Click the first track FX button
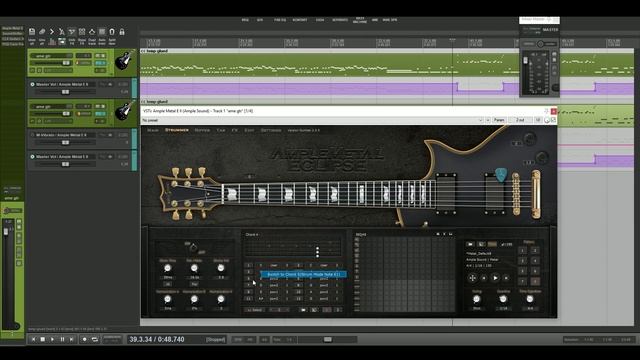The height and width of the screenshot is (360, 640). point(100,63)
